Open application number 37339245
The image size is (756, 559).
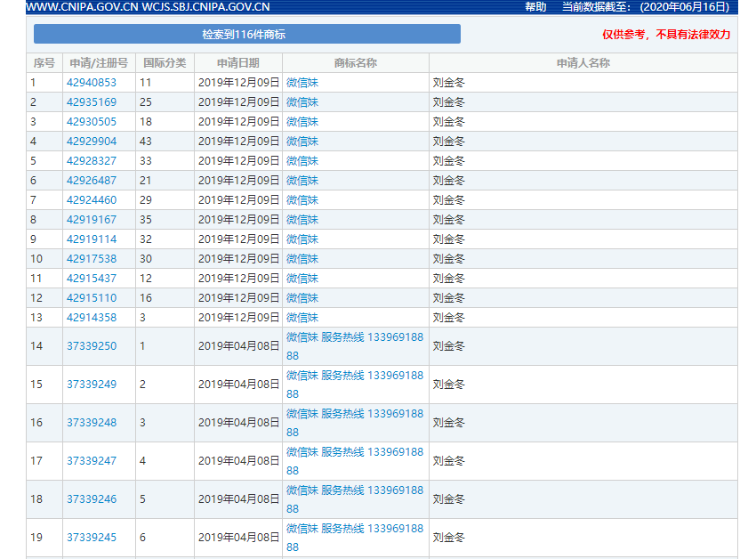(92, 538)
